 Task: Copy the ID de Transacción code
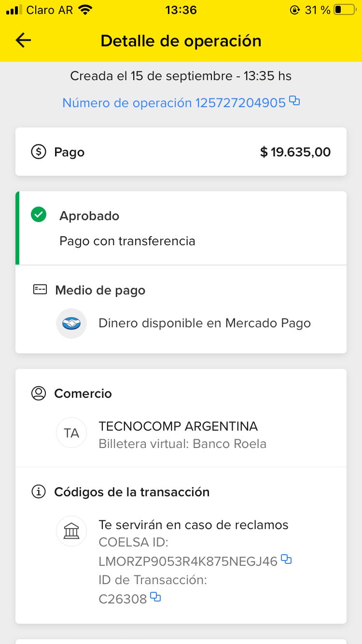(155, 597)
